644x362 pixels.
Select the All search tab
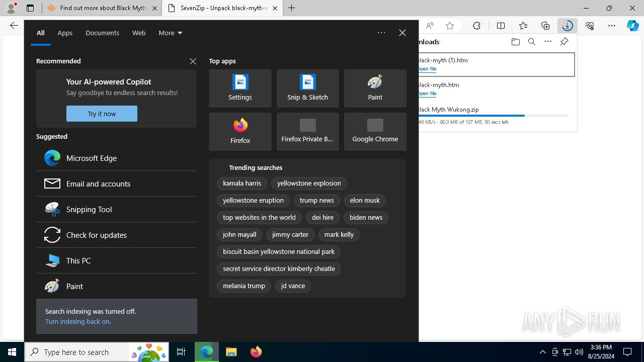[x=41, y=33]
